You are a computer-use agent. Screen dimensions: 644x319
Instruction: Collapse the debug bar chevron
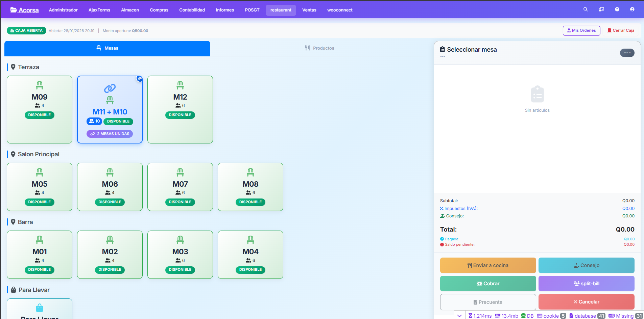click(459, 316)
